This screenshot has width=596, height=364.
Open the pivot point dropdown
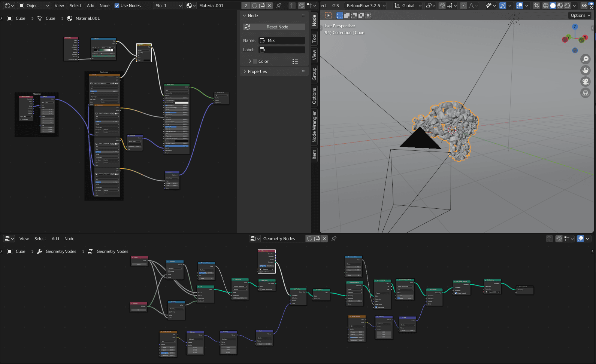coord(430,6)
